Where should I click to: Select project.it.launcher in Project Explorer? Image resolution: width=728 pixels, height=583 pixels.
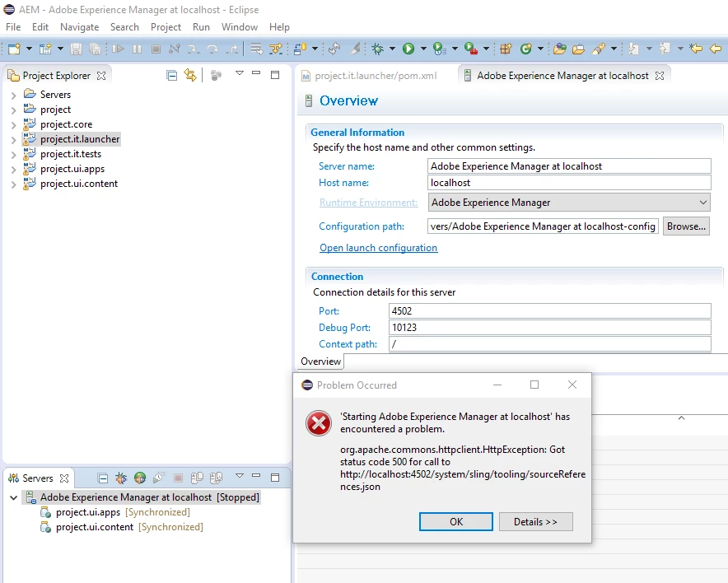coord(80,139)
